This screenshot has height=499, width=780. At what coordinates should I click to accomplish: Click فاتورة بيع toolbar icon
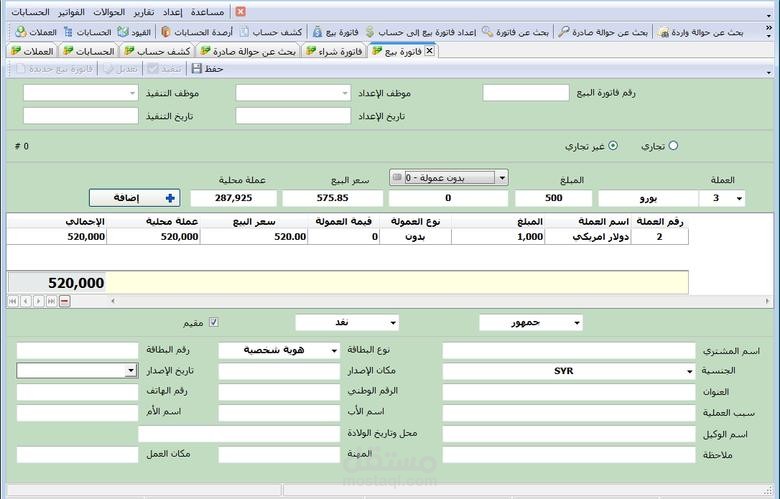317,32
